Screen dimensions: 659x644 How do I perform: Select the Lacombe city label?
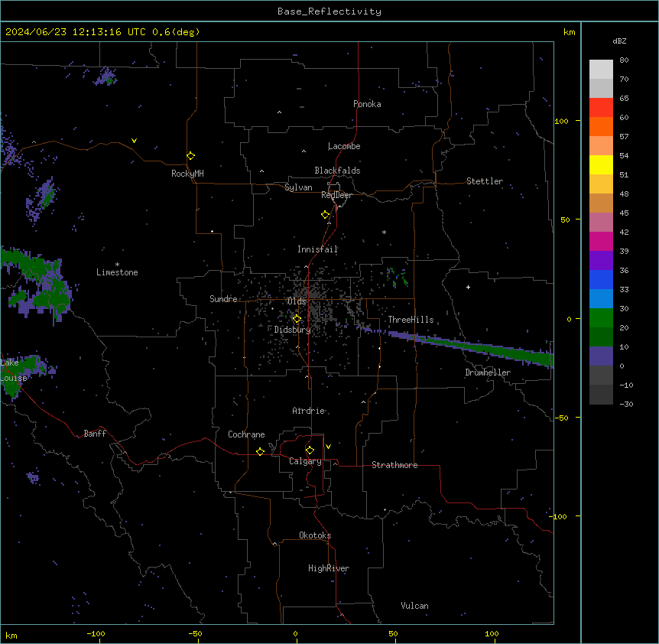344,146
